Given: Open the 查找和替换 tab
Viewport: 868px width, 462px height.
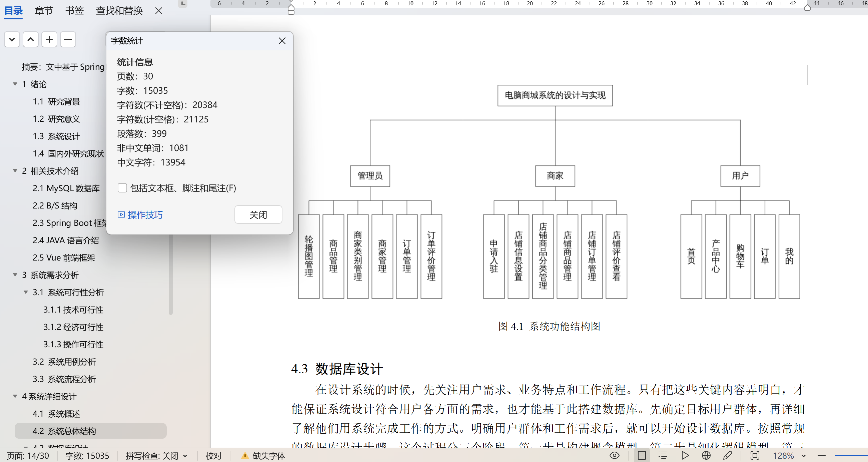Looking at the screenshot, I should [x=119, y=11].
